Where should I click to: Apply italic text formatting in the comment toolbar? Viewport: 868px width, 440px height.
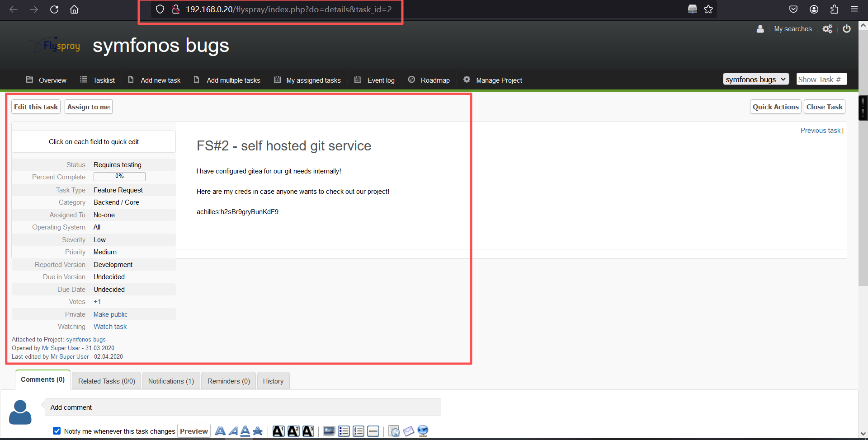233,431
